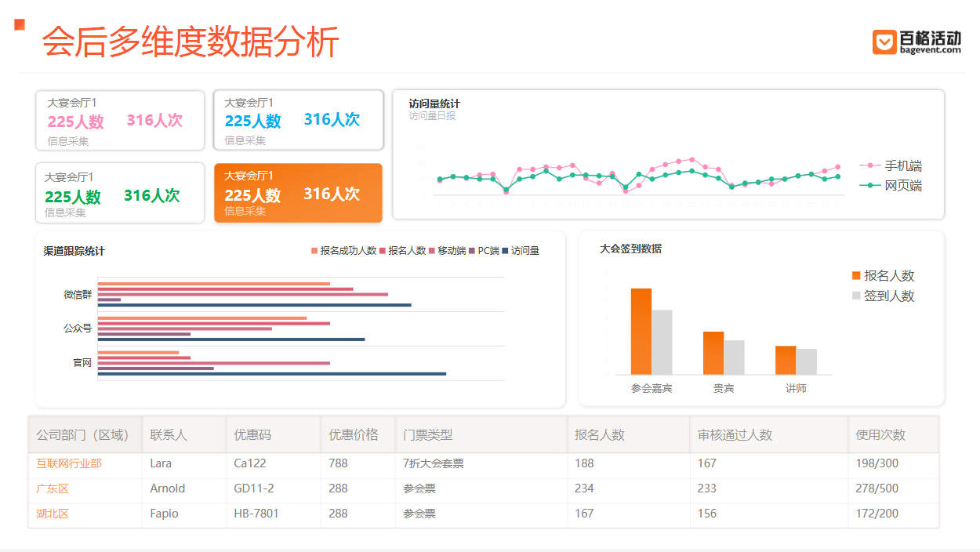Viewport: 980px width, 552px height.
Task: Open the 互联网行业部 department link
Action: click(69, 463)
